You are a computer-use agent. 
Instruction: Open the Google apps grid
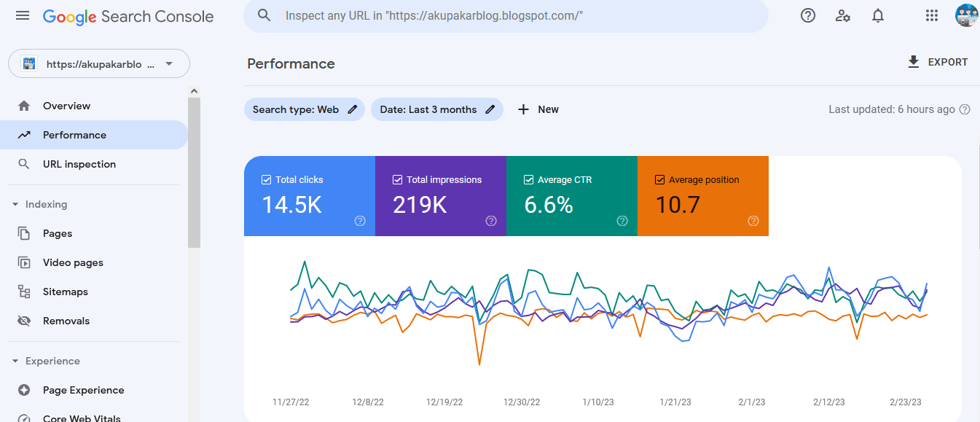[931, 15]
